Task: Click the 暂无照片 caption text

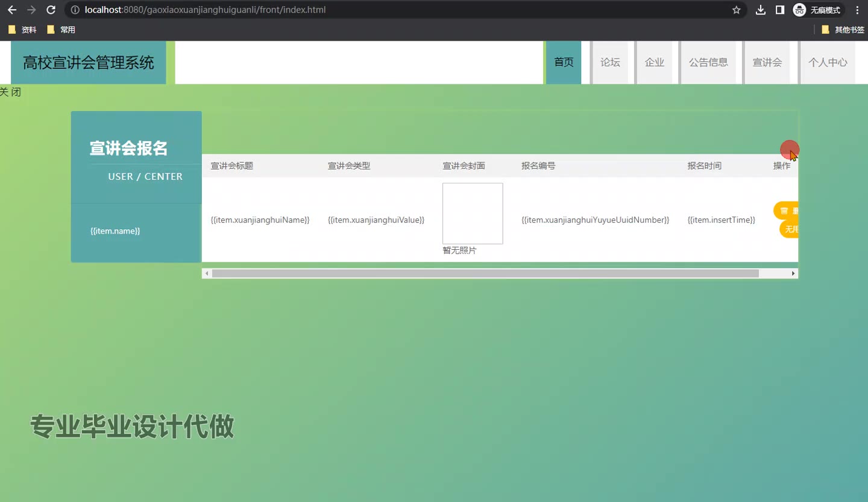Action: coord(459,250)
